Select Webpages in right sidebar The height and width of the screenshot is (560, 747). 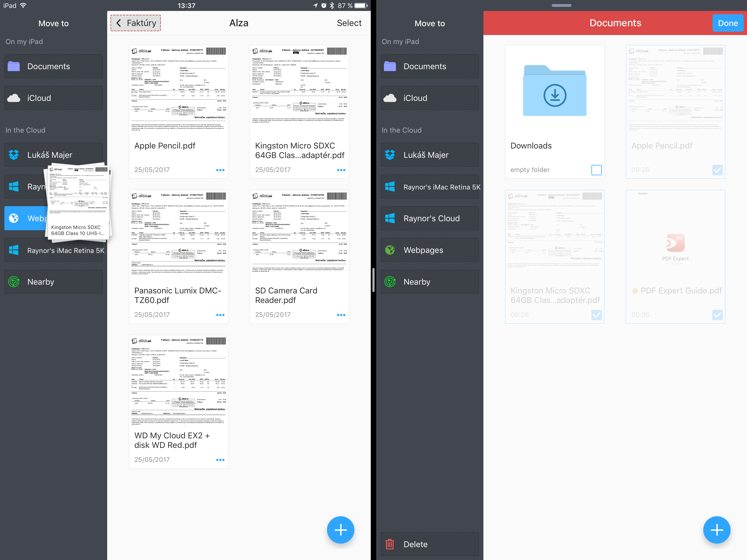430,250
